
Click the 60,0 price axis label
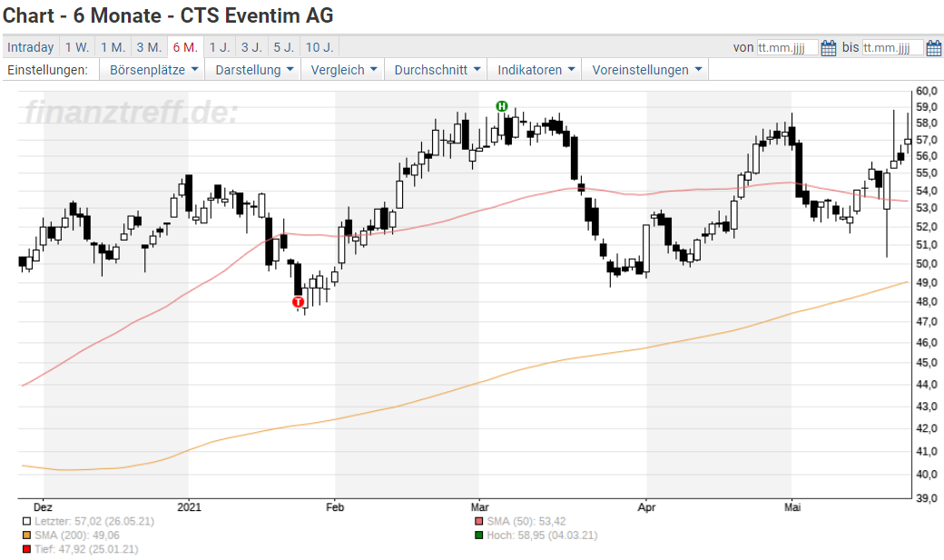[x=927, y=91]
